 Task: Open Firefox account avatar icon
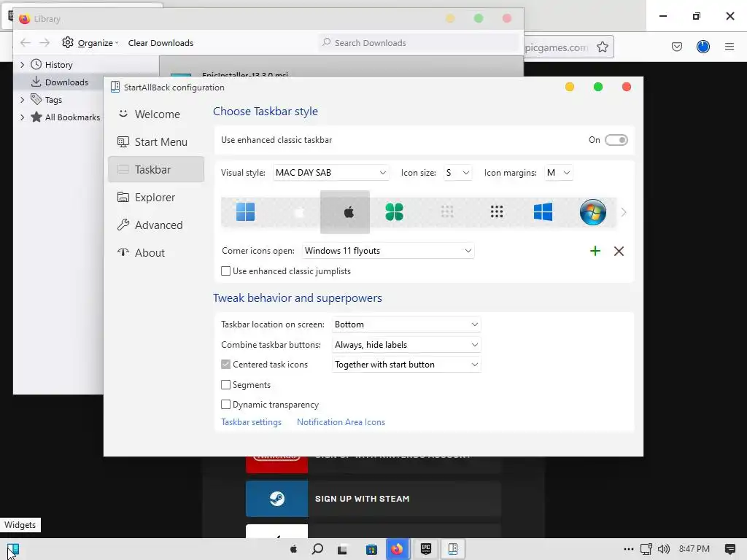pos(703,47)
